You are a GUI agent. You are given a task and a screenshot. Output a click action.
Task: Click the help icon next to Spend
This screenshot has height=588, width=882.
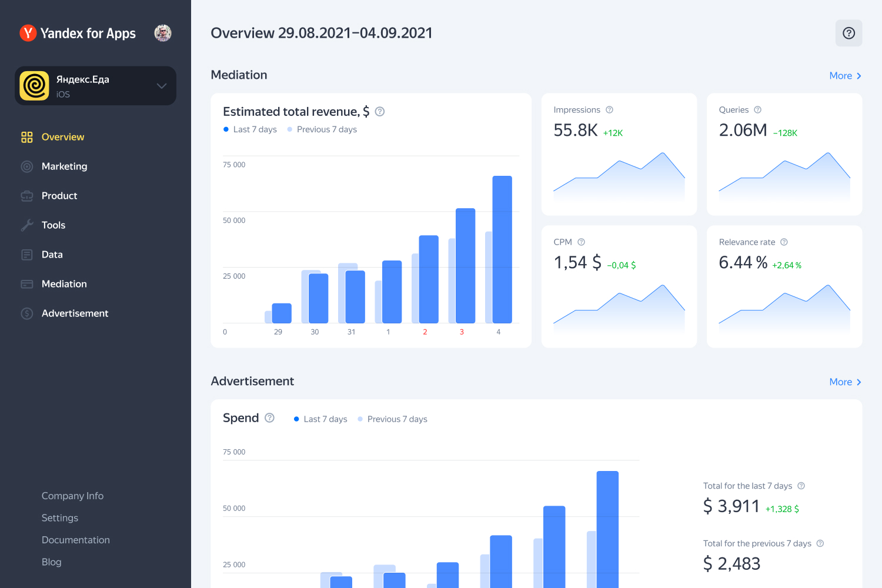coord(269,418)
